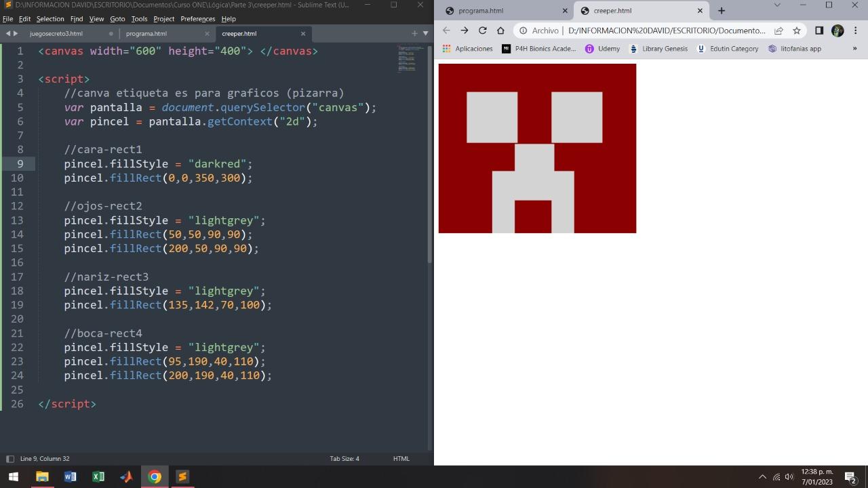This screenshot has width=868, height=488.
Task: Open the Chrome profile avatar
Action: [837, 30]
